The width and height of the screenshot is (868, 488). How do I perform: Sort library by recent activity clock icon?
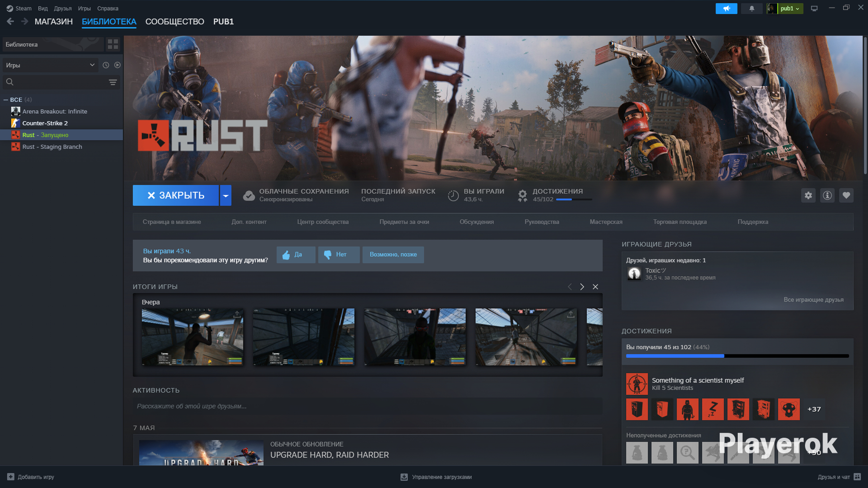click(106, 65)
